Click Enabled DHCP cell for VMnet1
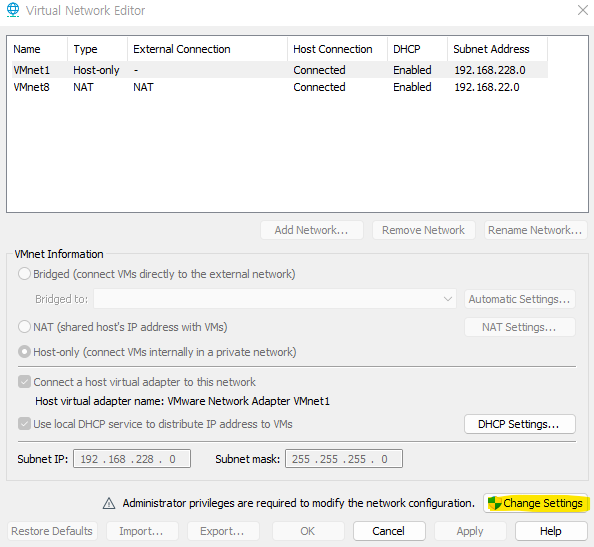The width and height of the screenshot is (594, 547). [412, 70]
